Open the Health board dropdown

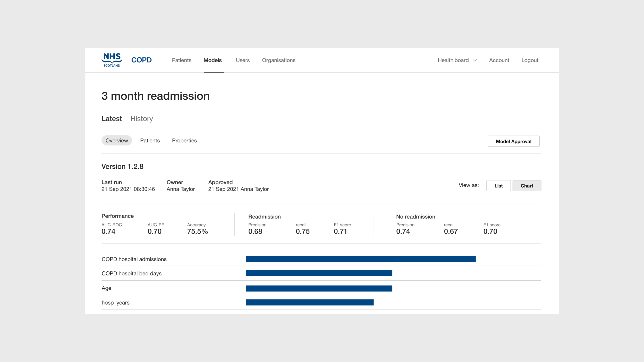tap(453, 60)
